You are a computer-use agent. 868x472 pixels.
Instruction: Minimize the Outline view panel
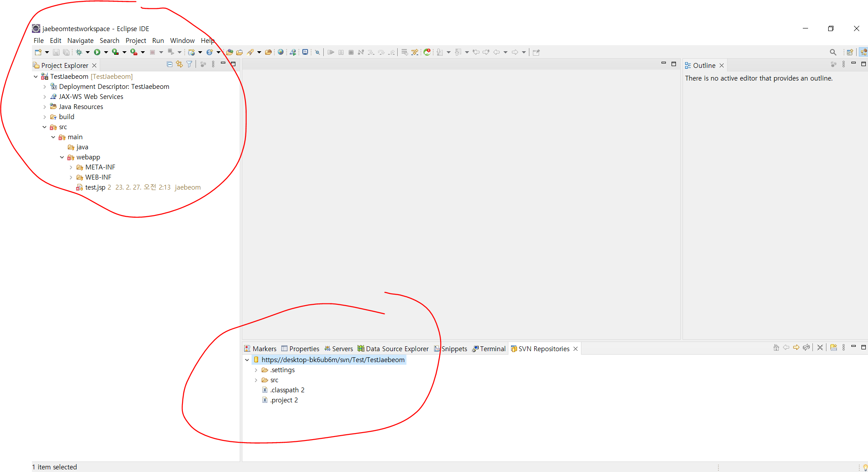coord(854,63)
